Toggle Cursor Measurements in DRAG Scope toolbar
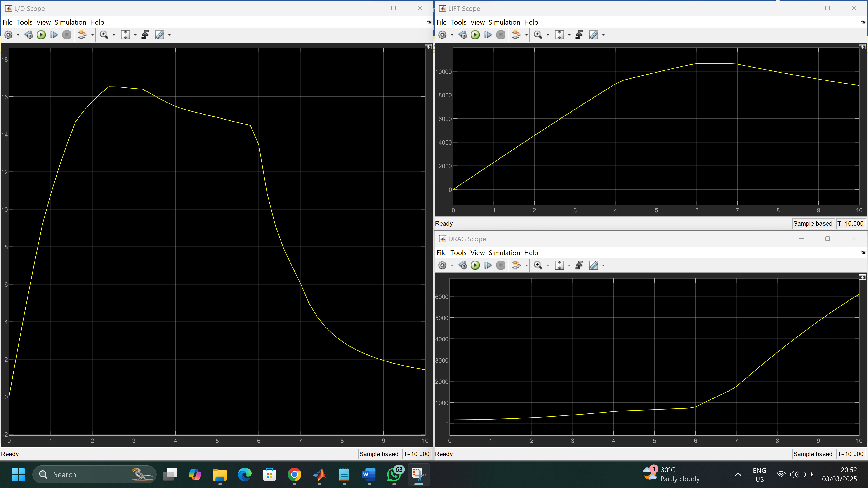 pyautogui.click(x=593, y=265)
